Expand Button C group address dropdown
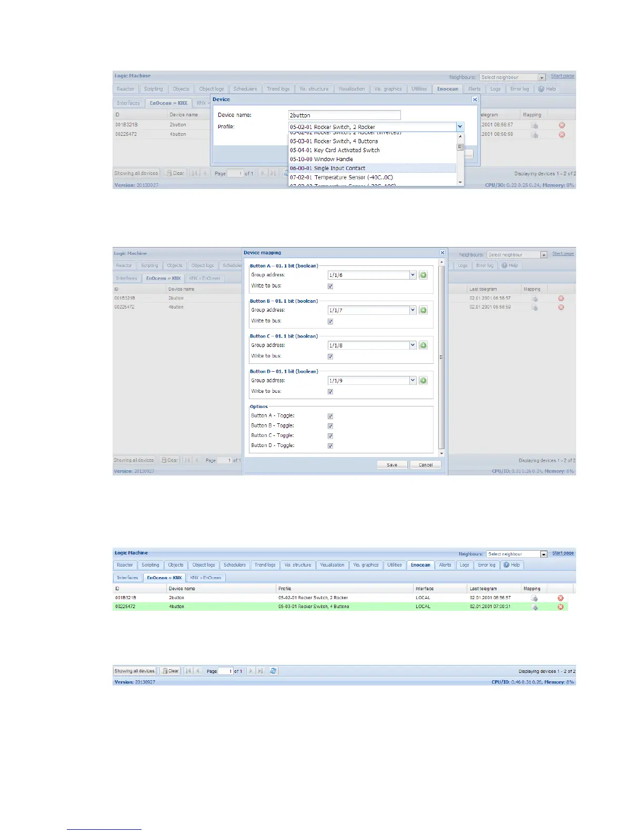644x834 pixels. [x=413, y=345]
